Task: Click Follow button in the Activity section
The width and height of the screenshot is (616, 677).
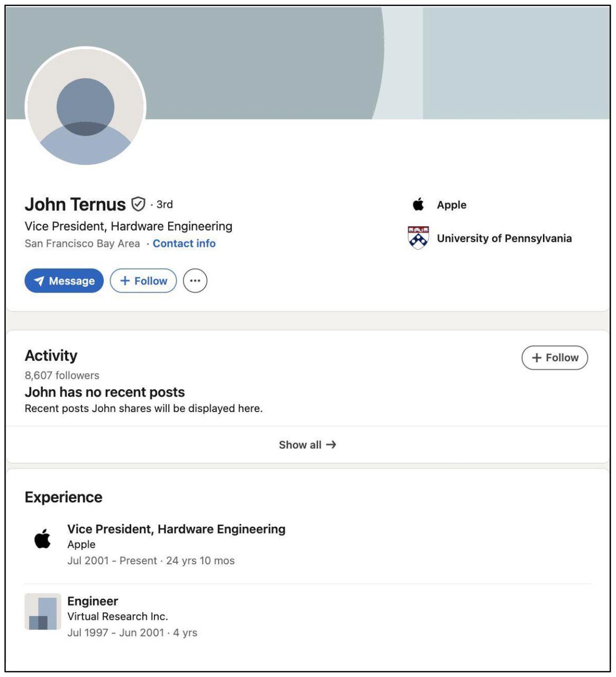Action: [x=555, y=358]
